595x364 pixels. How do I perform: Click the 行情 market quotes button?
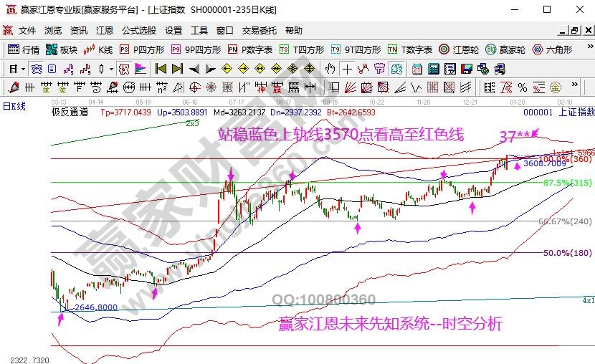coord(24,49)
